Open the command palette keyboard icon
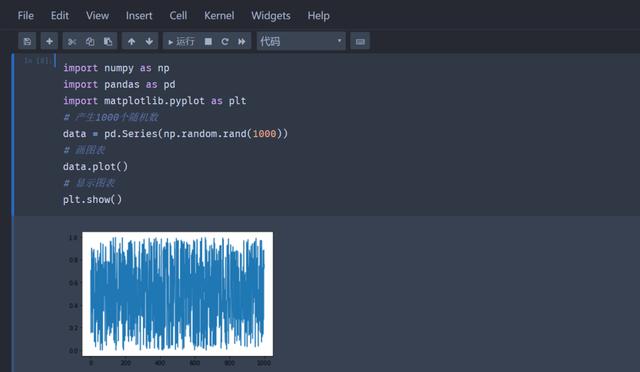 (x=360, y=41)
